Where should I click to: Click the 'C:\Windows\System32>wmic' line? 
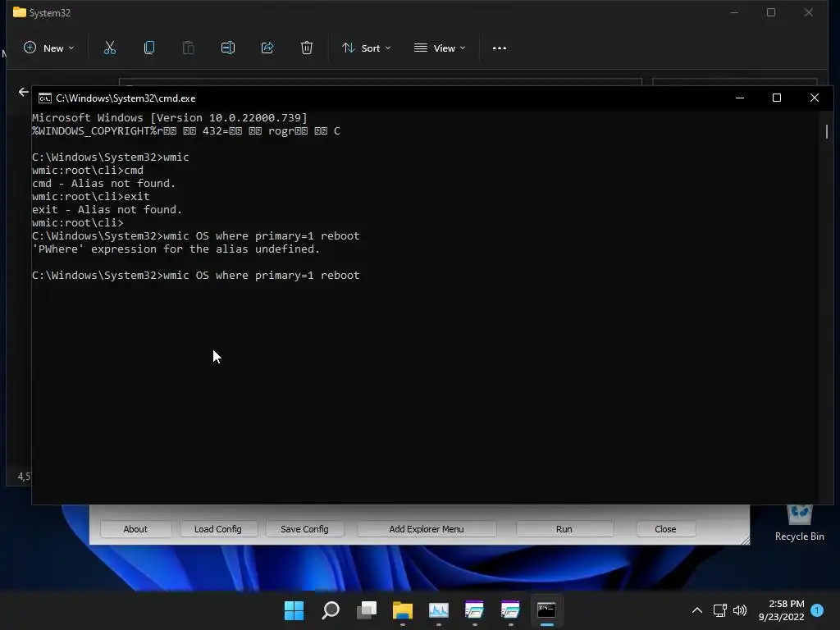[x=111, y=157]
